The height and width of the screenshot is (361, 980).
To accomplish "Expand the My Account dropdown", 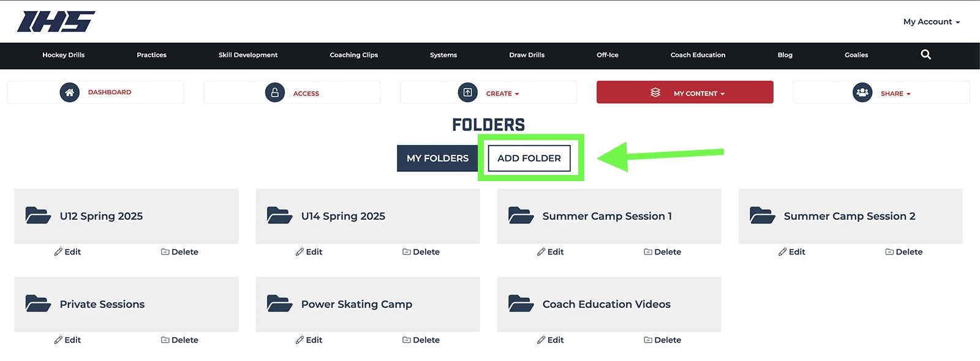I will tap(931, 21).
